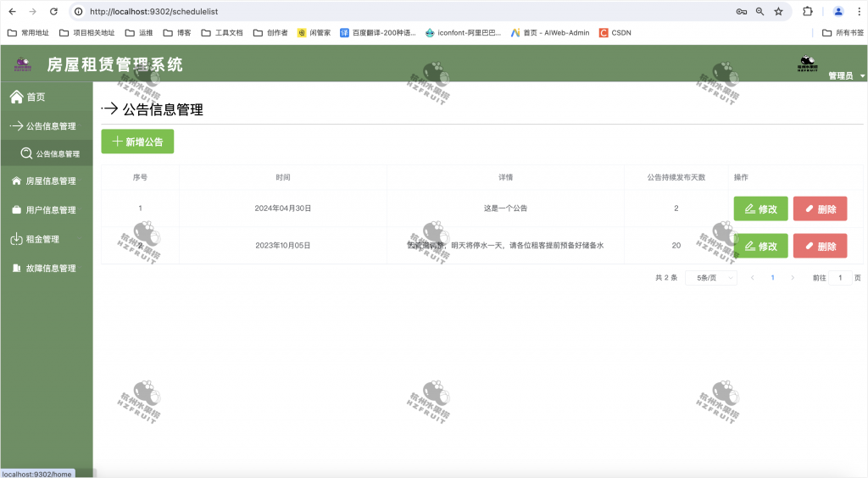868x478 pixels.
Task: Open the 常用地址 bookmark folder
Action: tap(28, 33)
